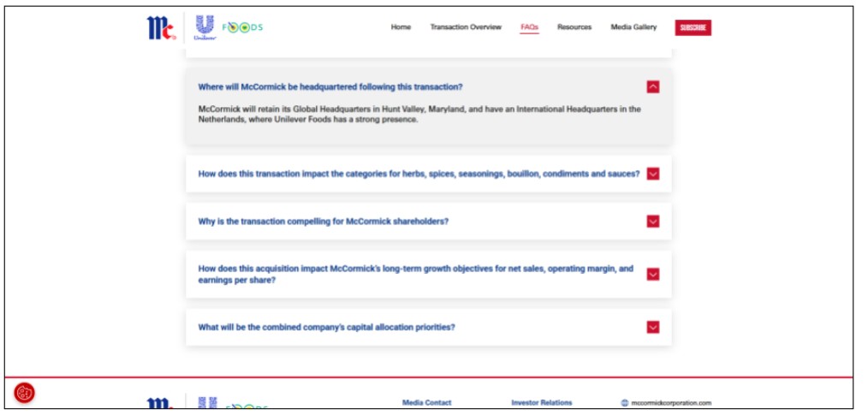
Task: Go to the Home page
Action: point(401,27)
